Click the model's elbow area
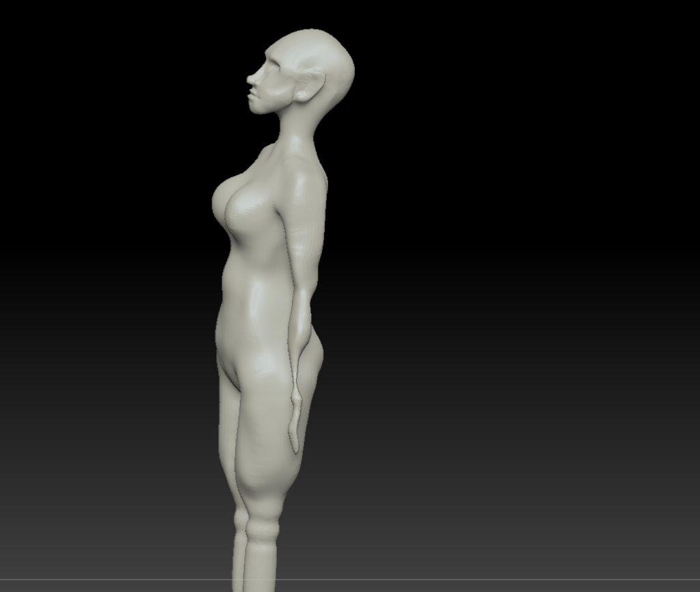 pyautogui.click(x=302, y=287)
